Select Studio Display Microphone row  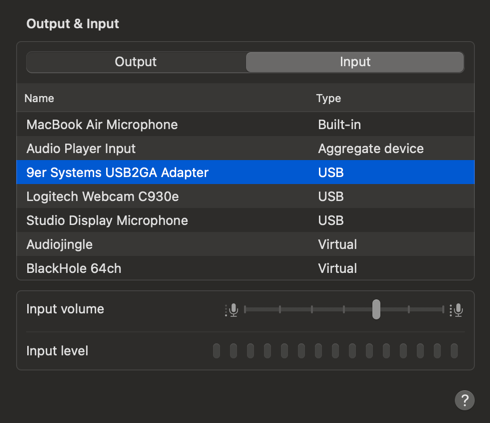[x=245, y=220]
